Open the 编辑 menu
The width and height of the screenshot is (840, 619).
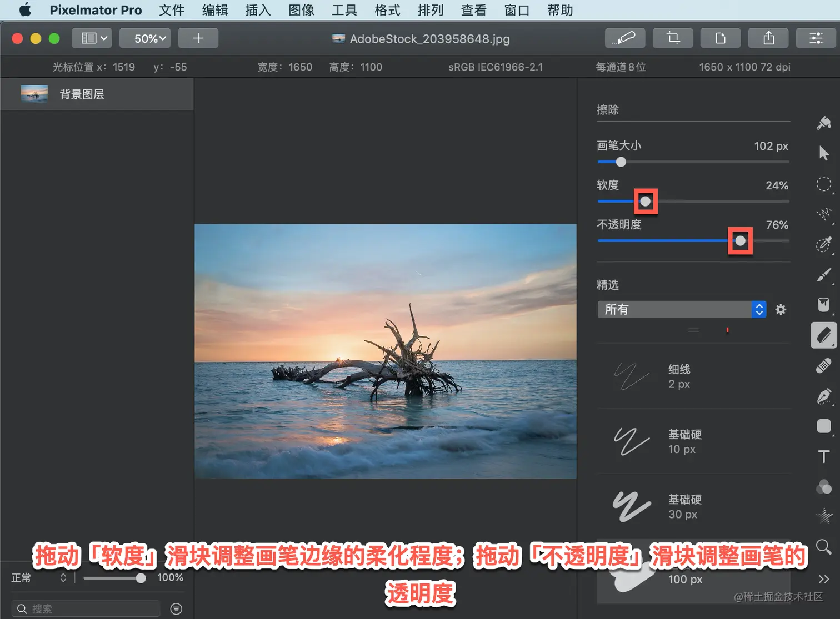pyautogui.click(x=215, y=10)
